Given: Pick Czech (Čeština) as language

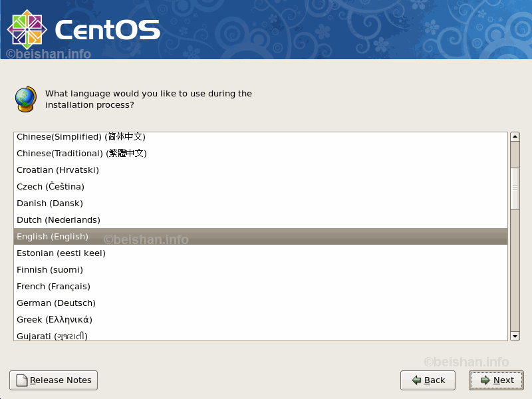Looking at the screenshot, I should (51, 187).
